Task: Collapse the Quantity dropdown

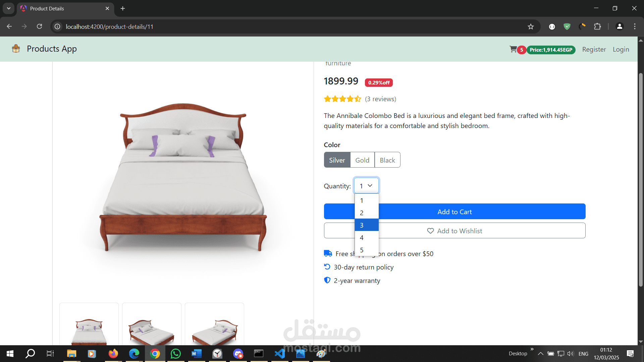Action: (x=366, y=186)
